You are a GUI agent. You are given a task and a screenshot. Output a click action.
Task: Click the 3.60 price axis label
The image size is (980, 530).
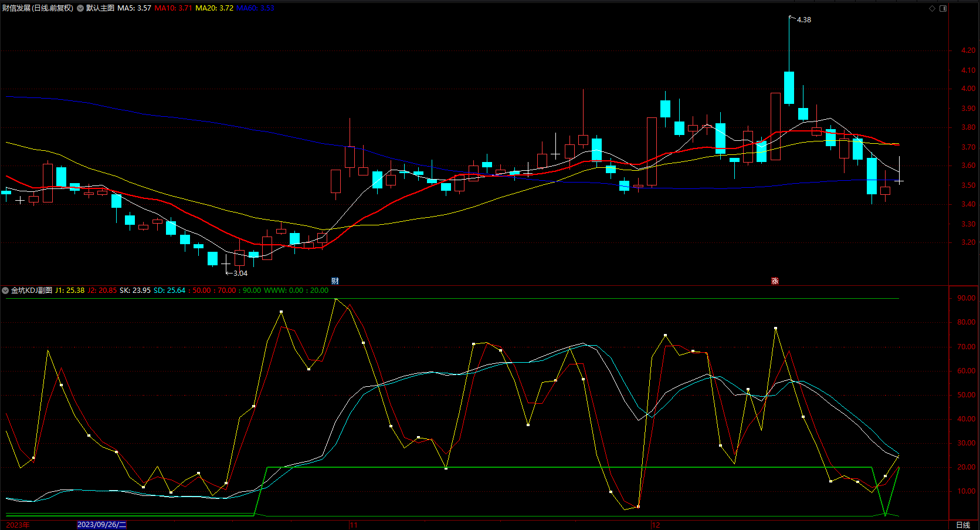tap(968, 166)
